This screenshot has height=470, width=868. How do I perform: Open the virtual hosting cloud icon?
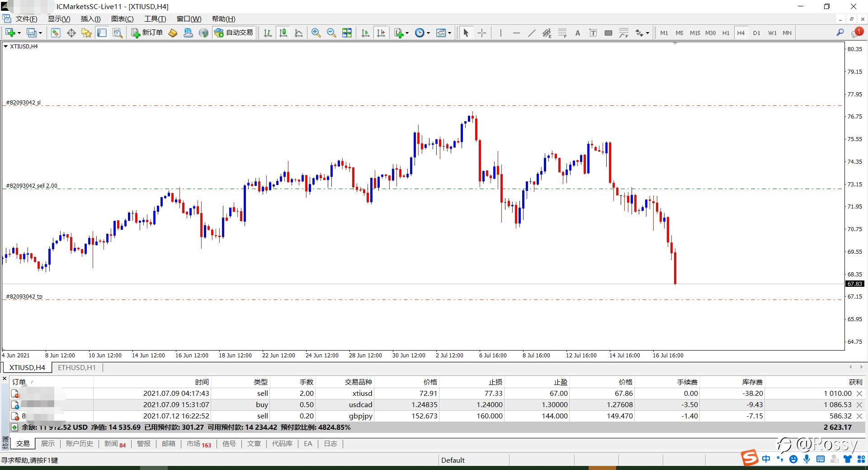coord(188,33)
